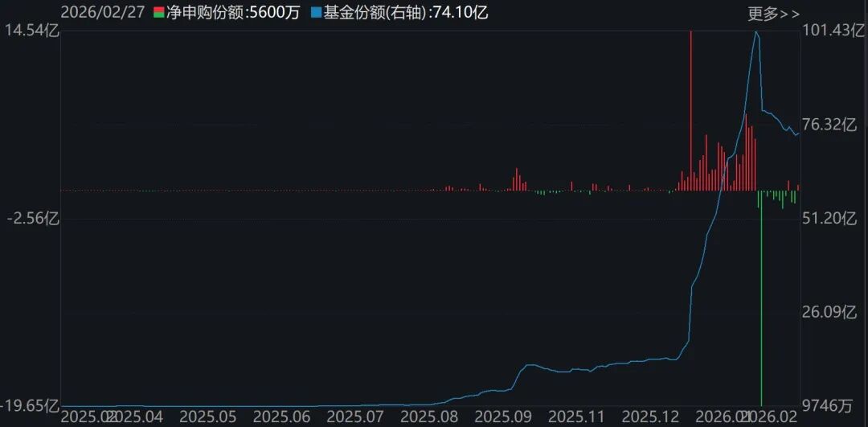
Task: Click the -19.65亿 left axis value
Action: pos(31,406)
